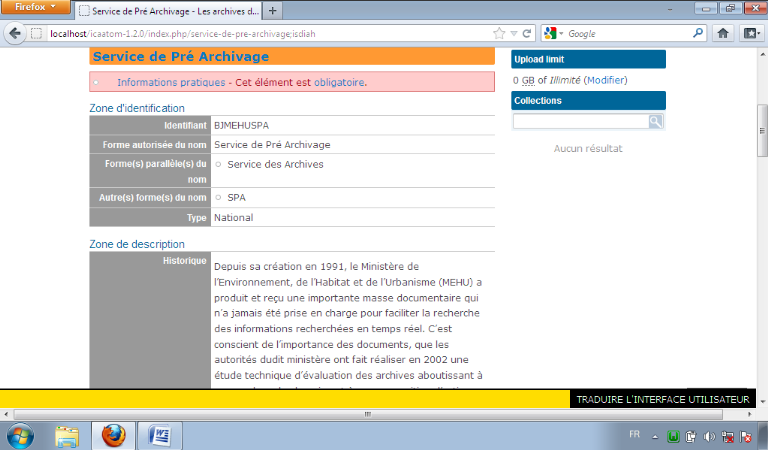Click the horizontal scrollbar thumb
Screen dimensions: 768x450
click(368, 414)
